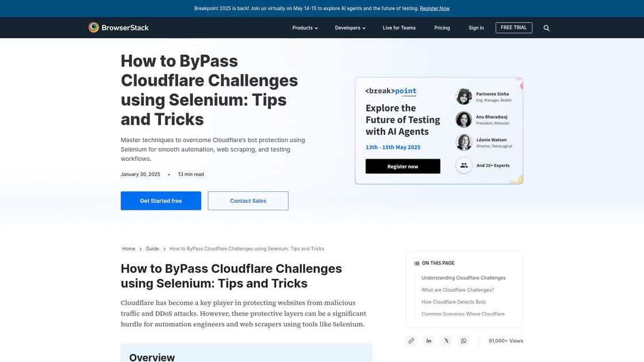Click Parineeta Sinha's speaker photo
The width and height of the screenshot is (644, 362).
pyautogui.click(x=463, y=97)
